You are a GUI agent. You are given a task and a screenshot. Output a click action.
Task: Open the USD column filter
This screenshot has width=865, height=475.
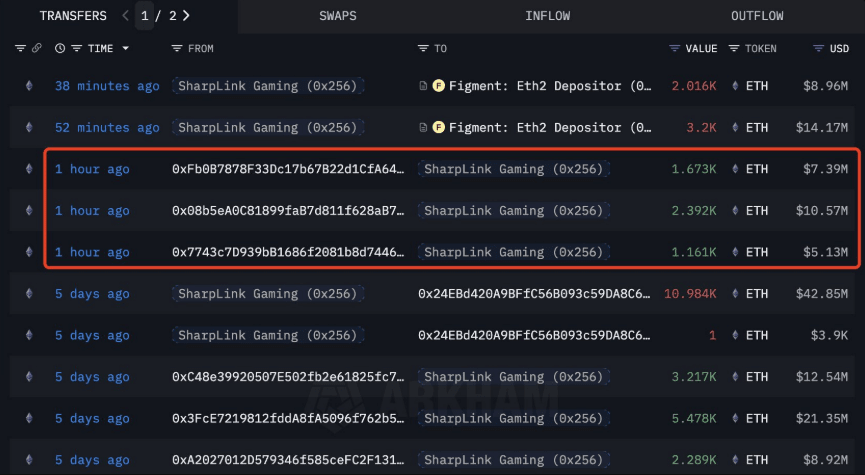[x=819, y=49]
